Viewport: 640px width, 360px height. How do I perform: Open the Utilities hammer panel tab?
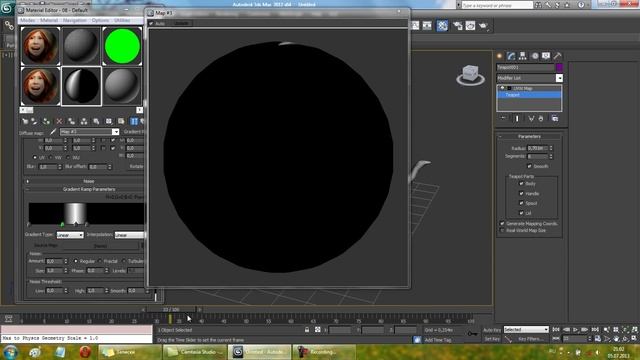tap(558, 56)
